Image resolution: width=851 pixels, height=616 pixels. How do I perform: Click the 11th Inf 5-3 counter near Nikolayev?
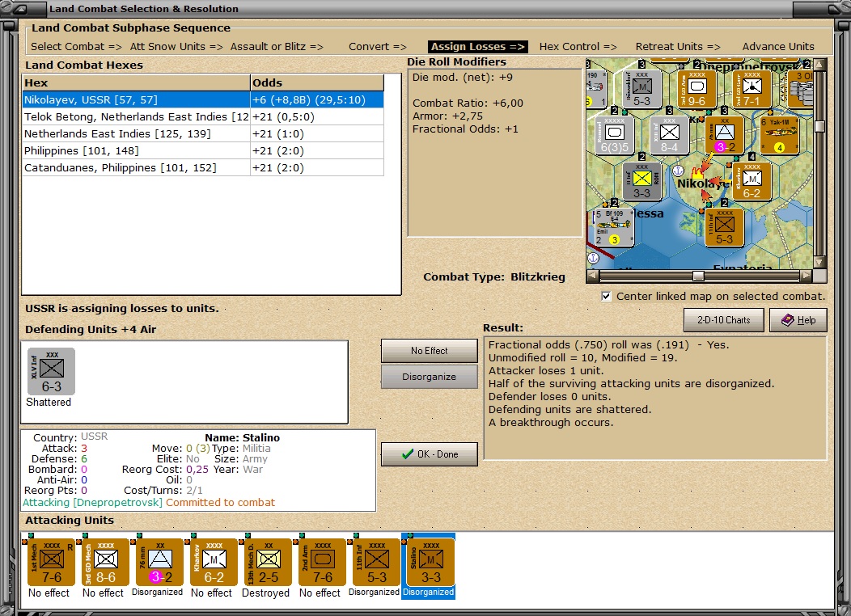pyautogui.click(x=722, y=226)
